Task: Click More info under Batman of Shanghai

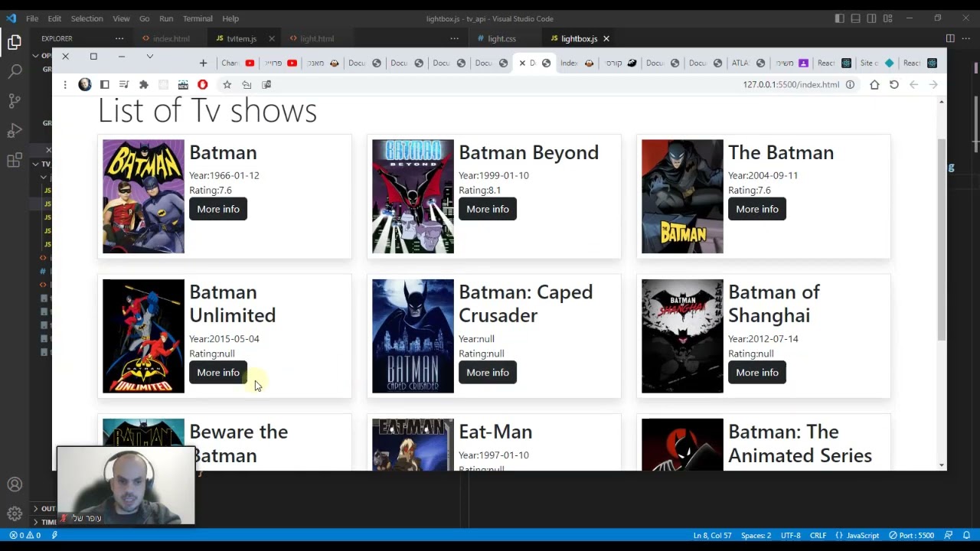Action: [x=757, y=373]
